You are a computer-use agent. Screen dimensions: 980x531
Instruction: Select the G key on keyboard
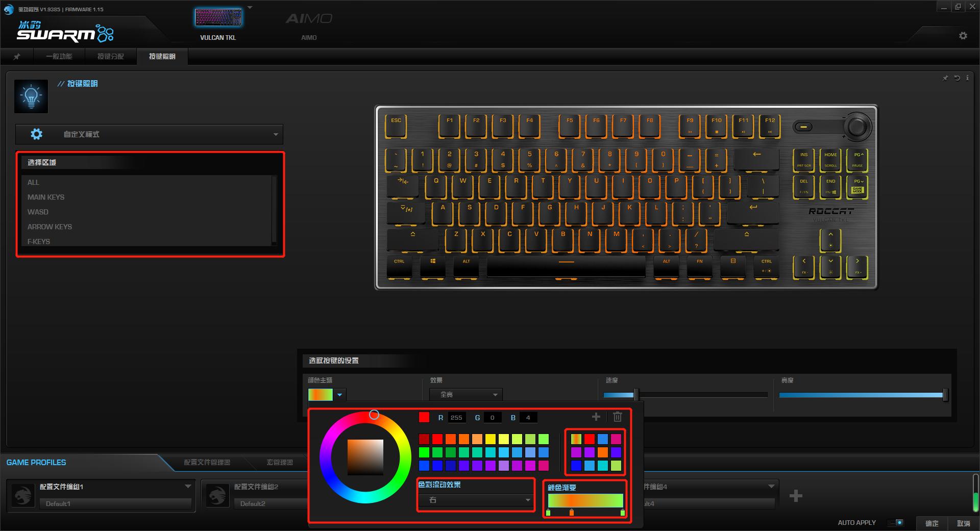549,213
